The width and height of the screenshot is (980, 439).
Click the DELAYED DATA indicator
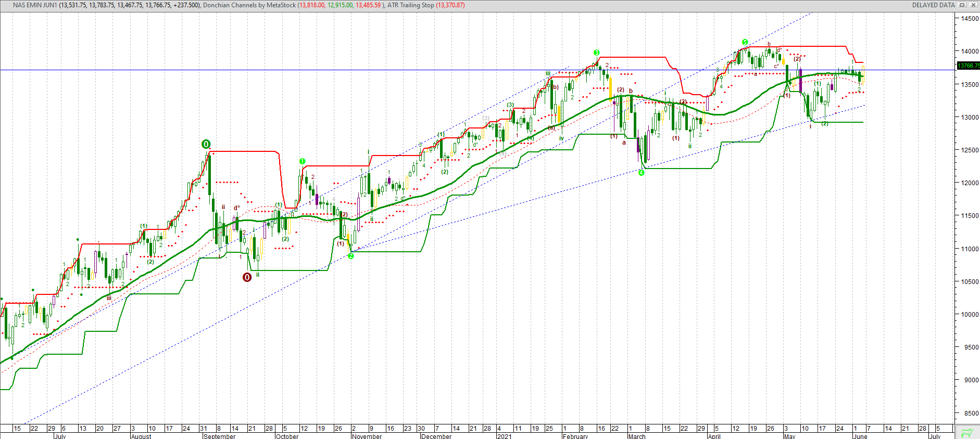(x=933, y=5)
